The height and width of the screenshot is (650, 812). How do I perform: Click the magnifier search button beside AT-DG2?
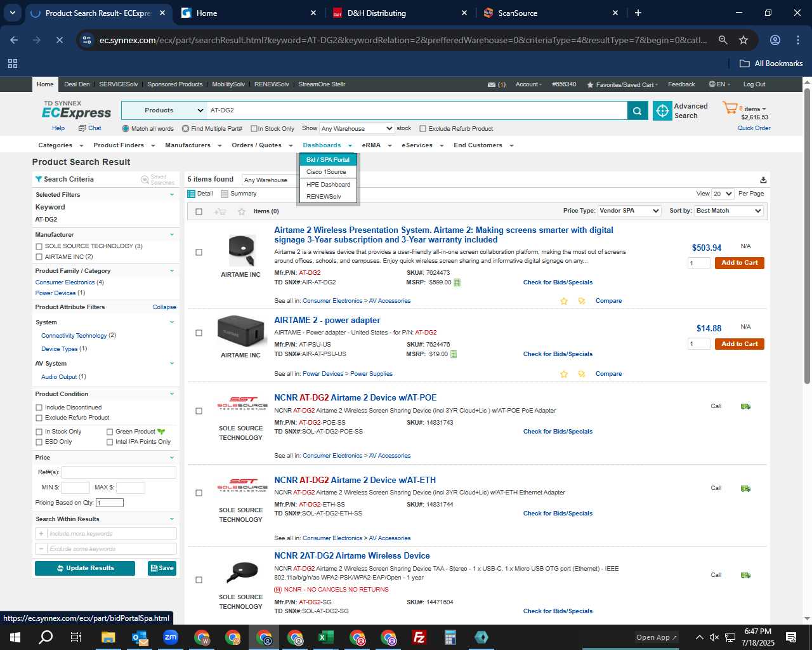(638, 110)
